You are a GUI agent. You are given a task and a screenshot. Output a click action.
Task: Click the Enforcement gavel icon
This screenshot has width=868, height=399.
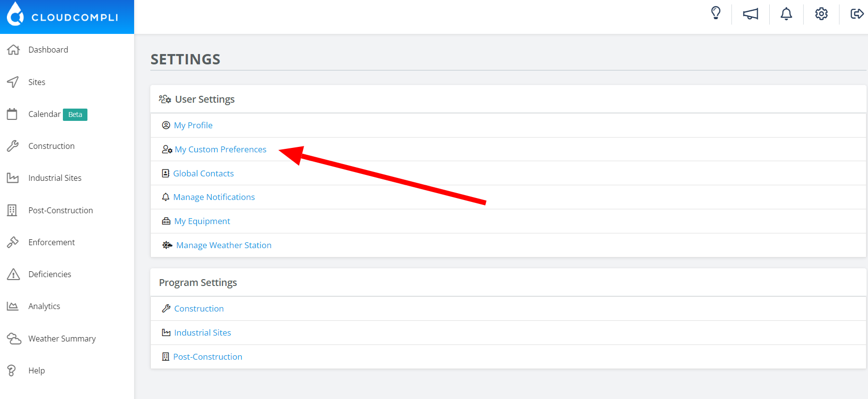pyautogui.click(x=13, y=242)
